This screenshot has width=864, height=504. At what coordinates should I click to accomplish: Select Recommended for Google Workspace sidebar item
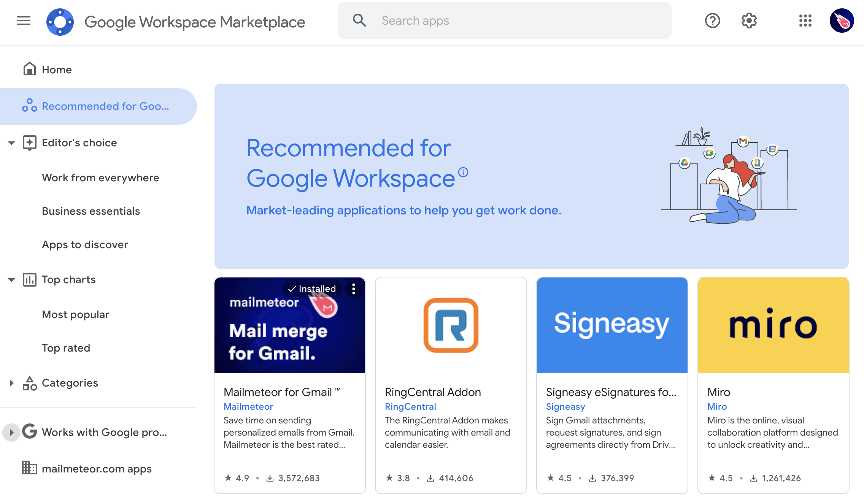click(x=98, y=106)
